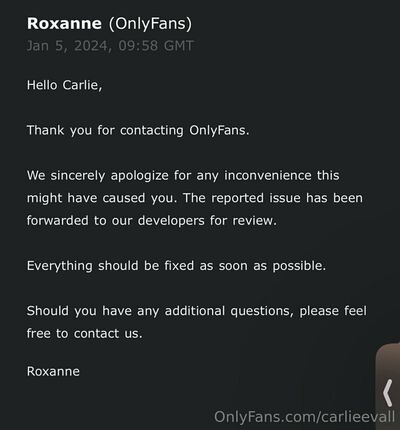Image resolution: width=400 pixels, height=430 pixels.
Task: Click 'The reported issue has been' text
Action: (273, 198)
